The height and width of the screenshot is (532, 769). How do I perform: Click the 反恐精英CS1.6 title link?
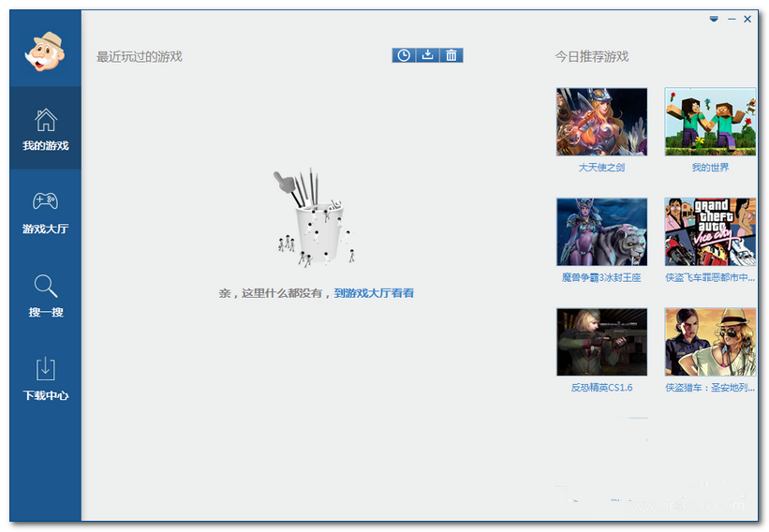(x=601, y=388)
